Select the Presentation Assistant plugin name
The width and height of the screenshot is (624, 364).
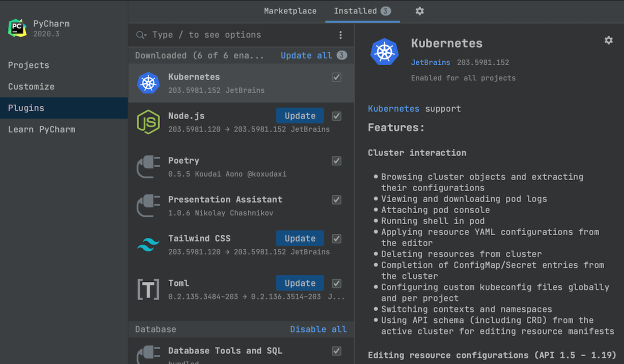tap(225, 199)
